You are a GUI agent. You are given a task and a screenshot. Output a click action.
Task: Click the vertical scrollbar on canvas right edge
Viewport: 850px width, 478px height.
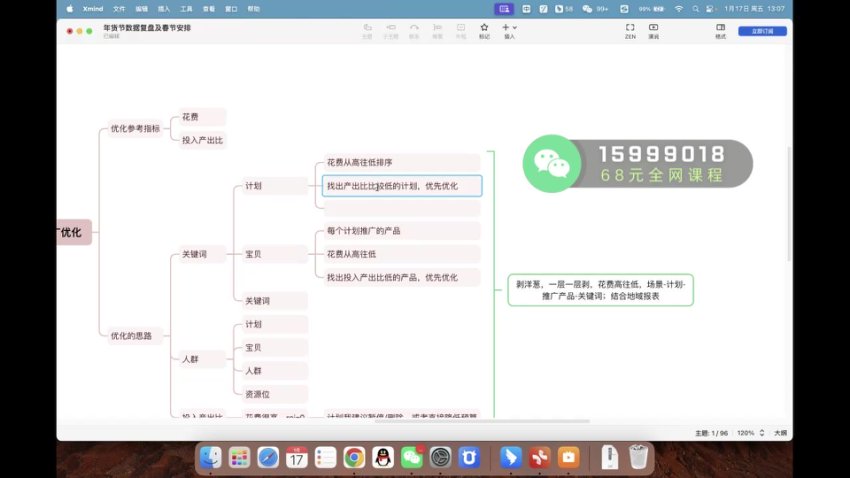pos(789,200)
